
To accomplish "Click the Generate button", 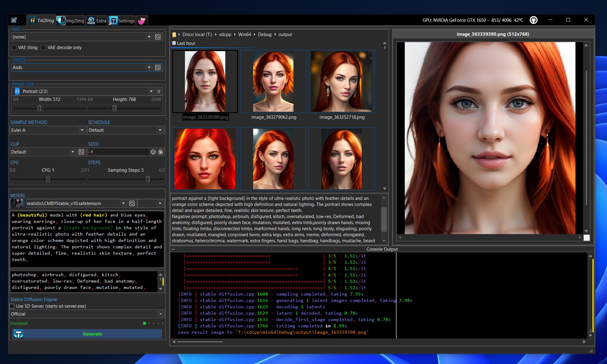I will 87,334.
